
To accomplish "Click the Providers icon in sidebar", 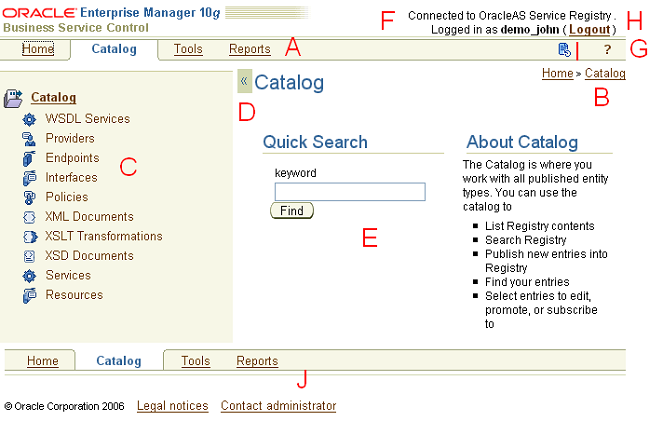I will pyautogui.click(x=29, y=139).
